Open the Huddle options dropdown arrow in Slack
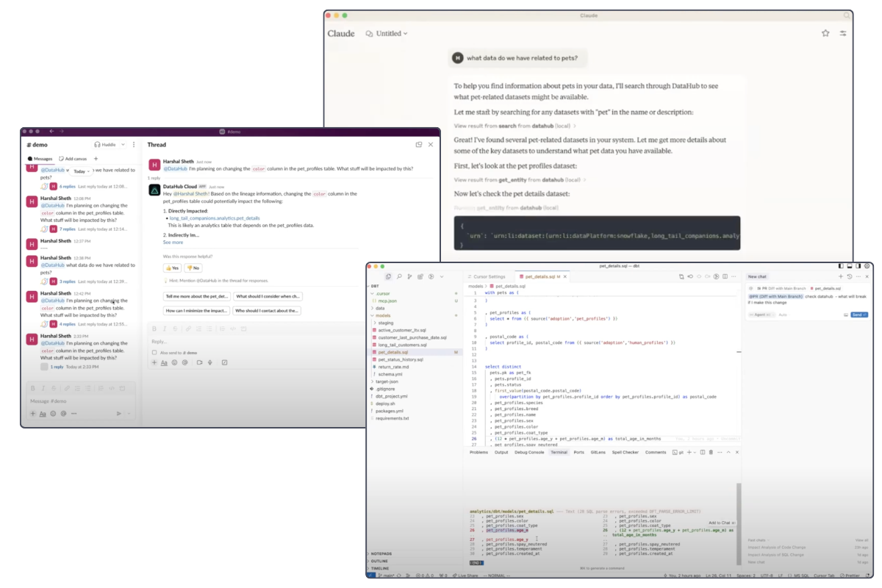The width and height of the screenshot is (882, 588). (x=123, y=145)
